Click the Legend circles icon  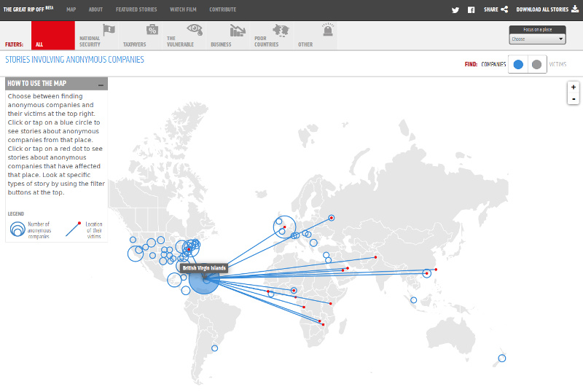coord(17,230)
